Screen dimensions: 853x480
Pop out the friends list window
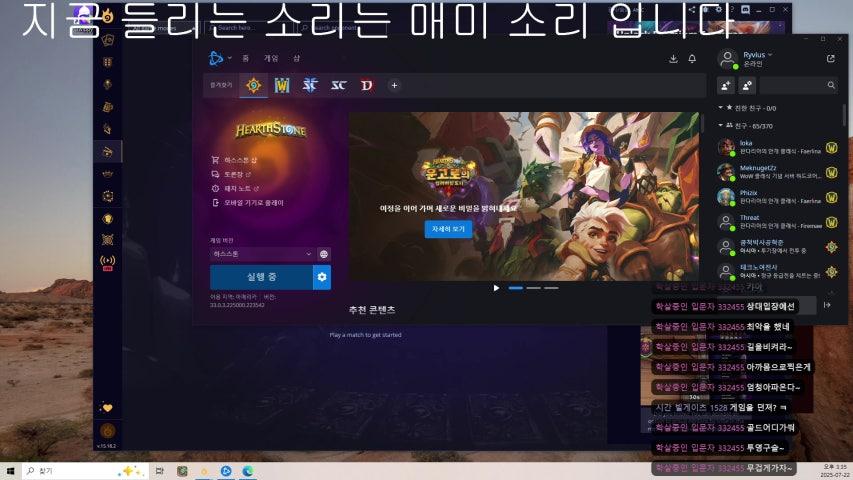(831, 59)
